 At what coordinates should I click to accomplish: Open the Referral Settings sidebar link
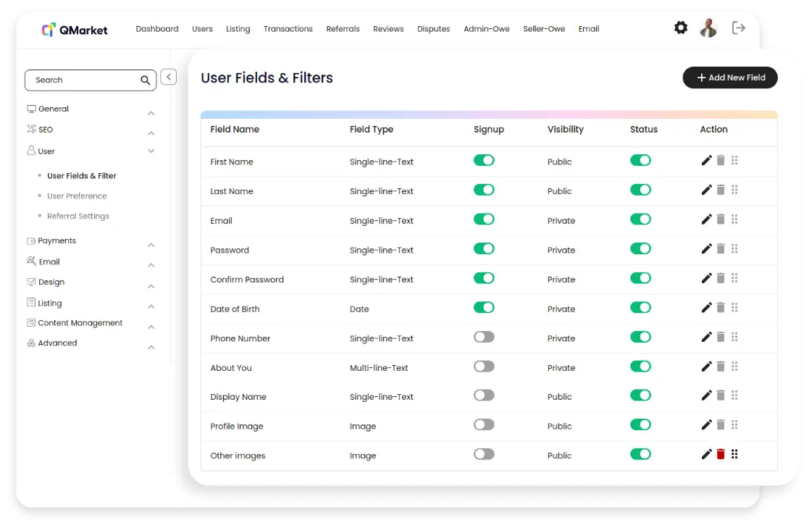point(78,216)
